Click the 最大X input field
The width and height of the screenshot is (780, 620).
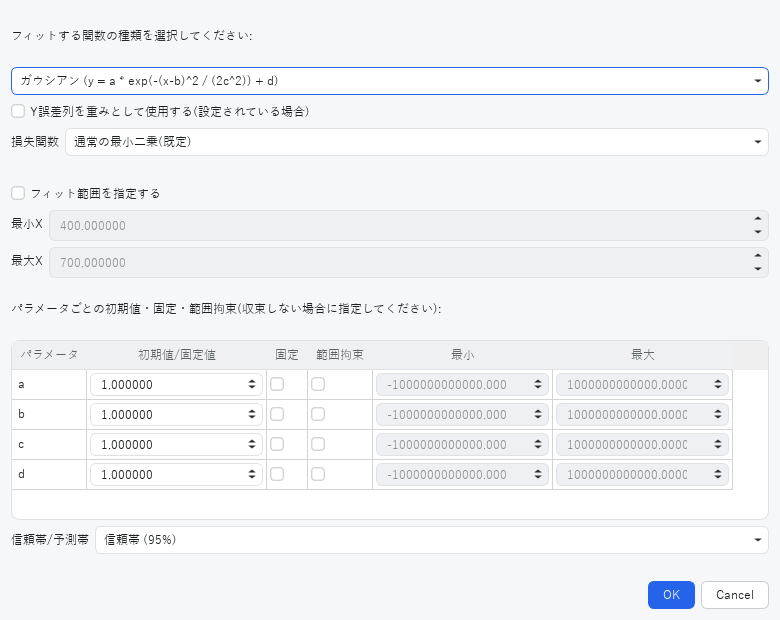click(x=409, y=262)
